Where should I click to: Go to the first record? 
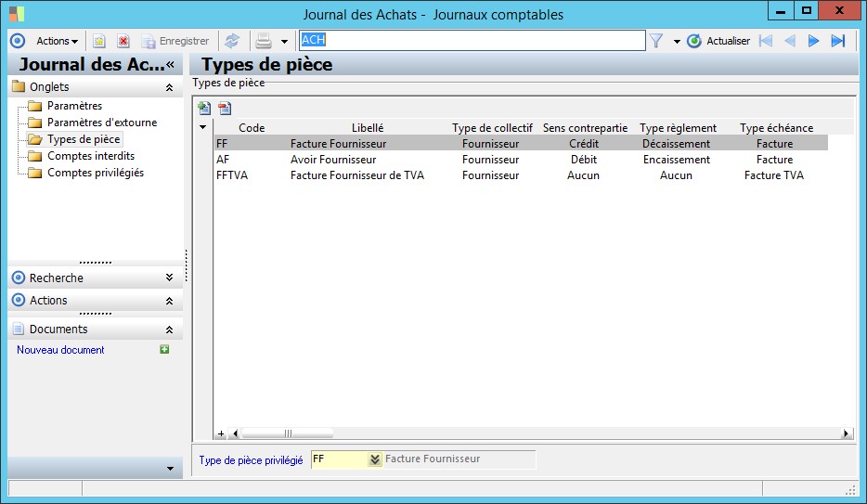point(766,41)
